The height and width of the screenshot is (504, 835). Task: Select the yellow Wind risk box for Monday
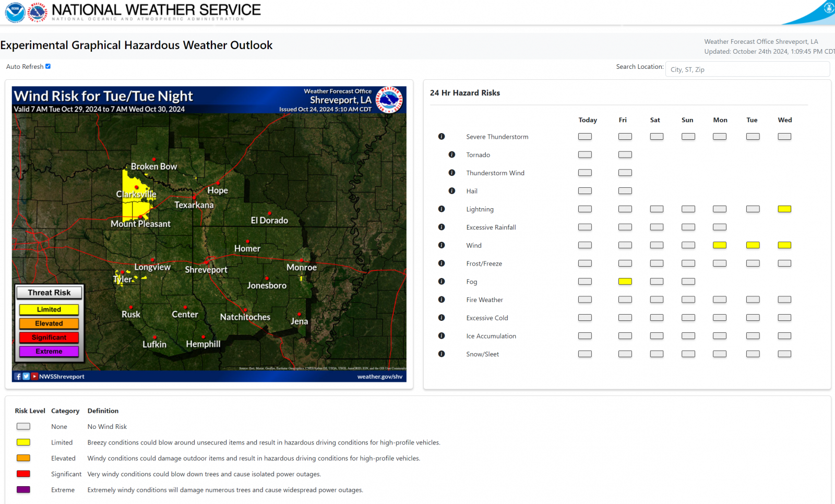(x=720, y=245)
